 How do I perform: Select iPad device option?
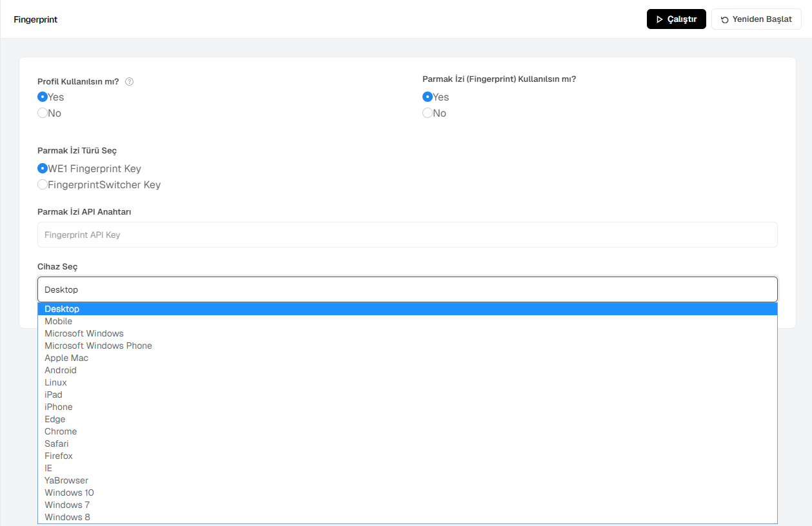(x=408, y=394)
